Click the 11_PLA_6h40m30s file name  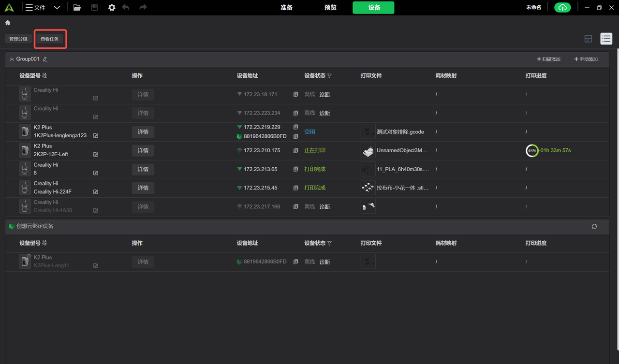(x=403, y=169)
